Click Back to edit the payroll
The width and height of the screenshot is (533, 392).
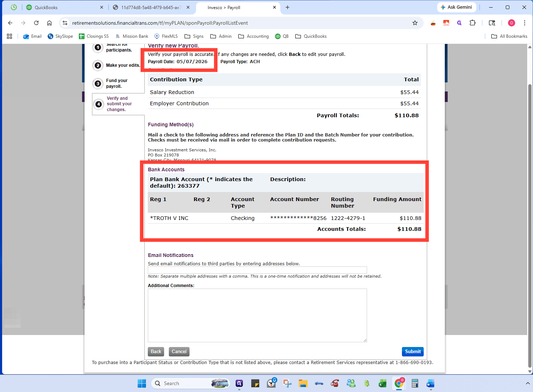(x=156, y=351)
